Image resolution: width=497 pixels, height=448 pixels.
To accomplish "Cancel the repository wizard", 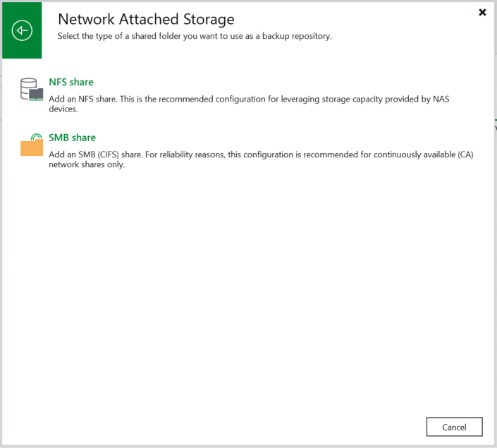I will point(454,427).
